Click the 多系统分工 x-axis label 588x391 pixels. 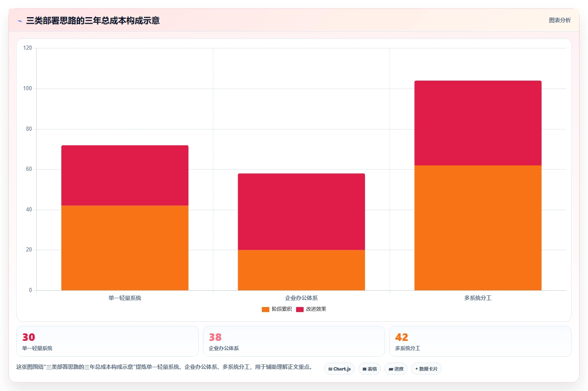tap(478, 298)
